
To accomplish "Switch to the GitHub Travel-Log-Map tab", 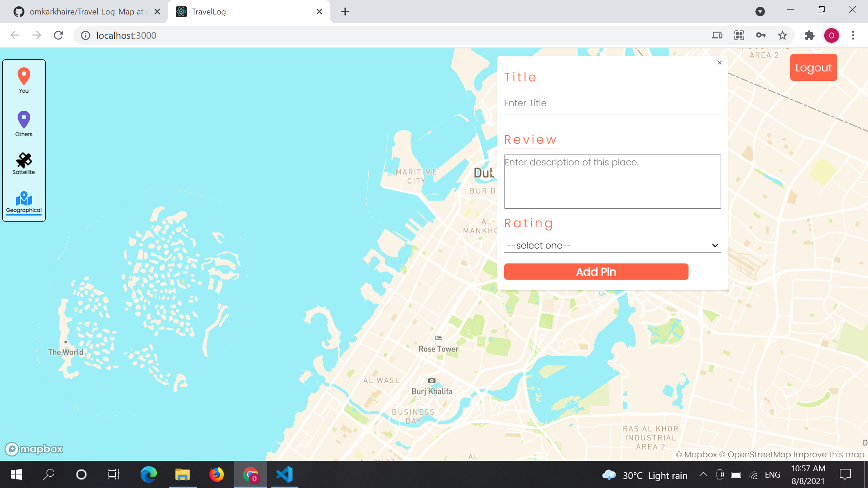I will click(x=86, y=12).
